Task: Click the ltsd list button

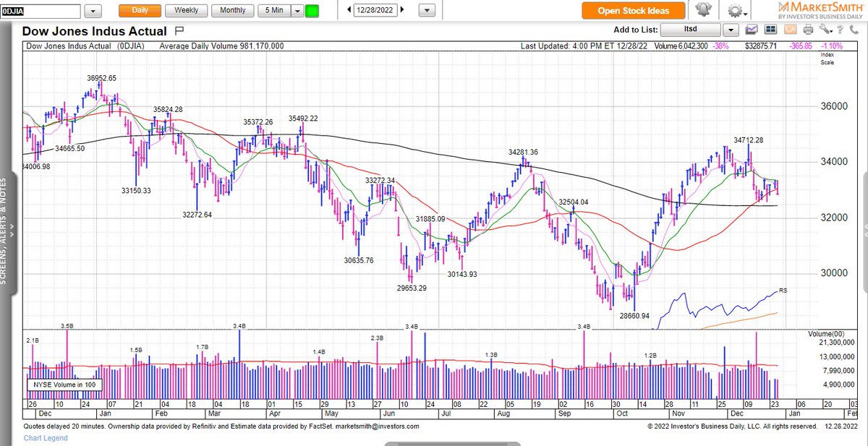Action: pyautogui.click(x=692, y=30)
